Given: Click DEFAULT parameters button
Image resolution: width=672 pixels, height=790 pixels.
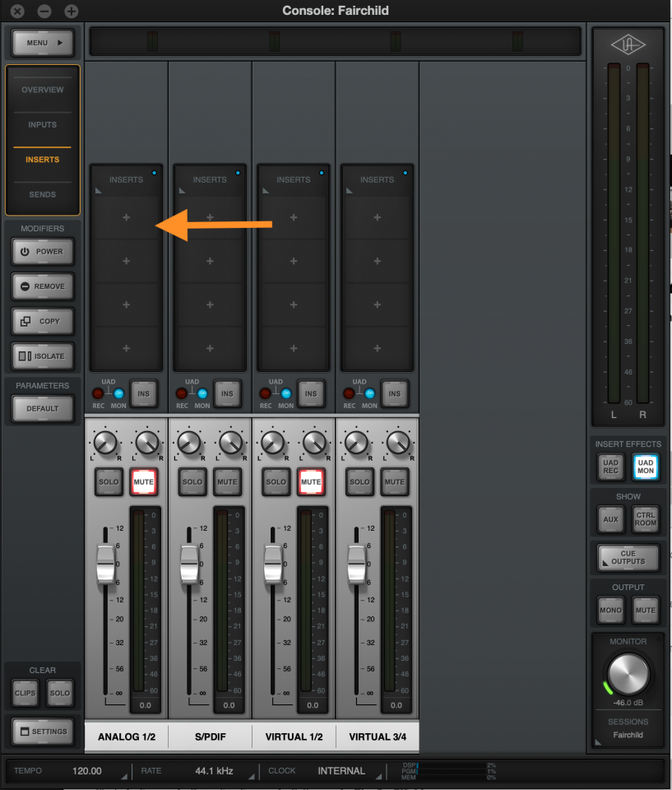Looking at the screenshot, I should (x=43, y=409).
